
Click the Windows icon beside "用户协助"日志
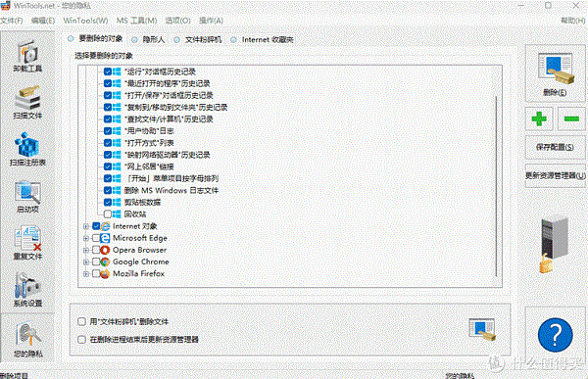coord(117,131)
